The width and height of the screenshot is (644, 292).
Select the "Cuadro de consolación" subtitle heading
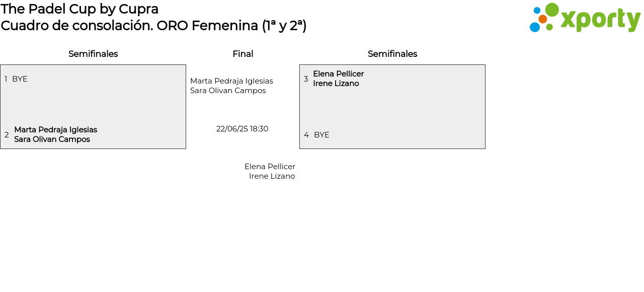[153, 26]
